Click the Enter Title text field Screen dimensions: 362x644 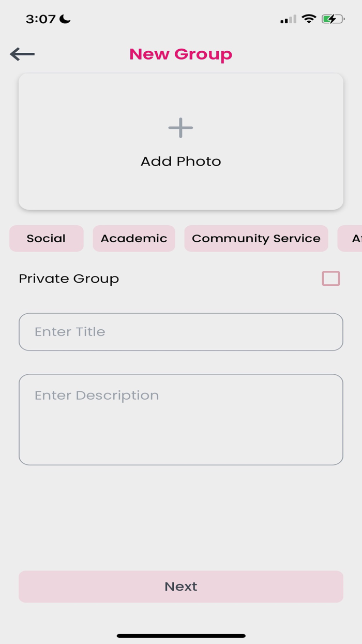(x=180, y=331)
